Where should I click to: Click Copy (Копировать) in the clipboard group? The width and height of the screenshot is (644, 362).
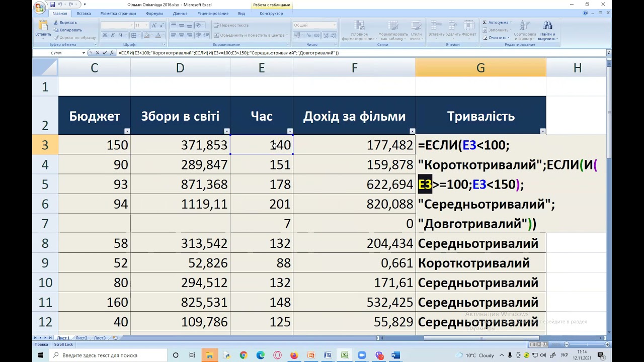[67, 30]
